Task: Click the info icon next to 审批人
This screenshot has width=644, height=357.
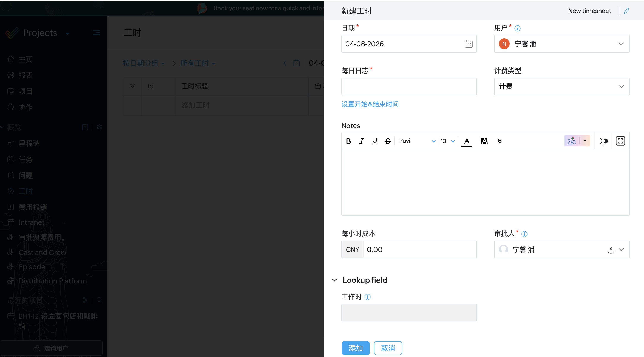Action: point(524,234)
